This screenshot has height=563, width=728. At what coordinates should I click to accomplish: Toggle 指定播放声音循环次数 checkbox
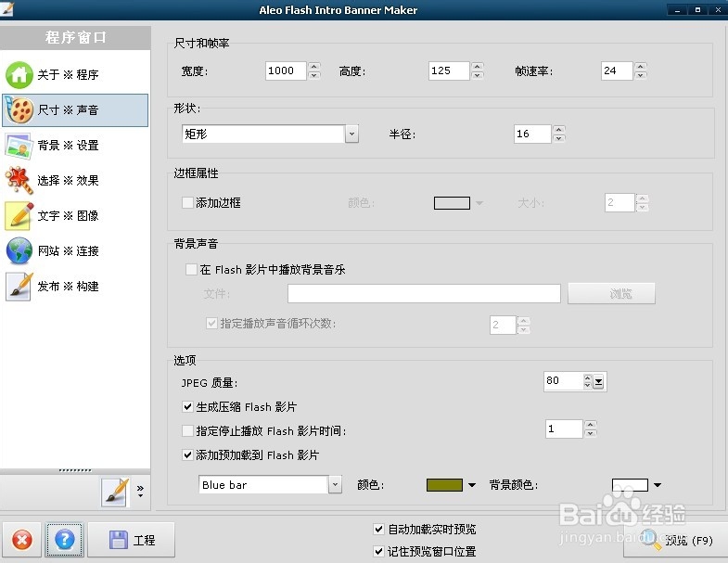pyautogui.click(x=211, y=324)
